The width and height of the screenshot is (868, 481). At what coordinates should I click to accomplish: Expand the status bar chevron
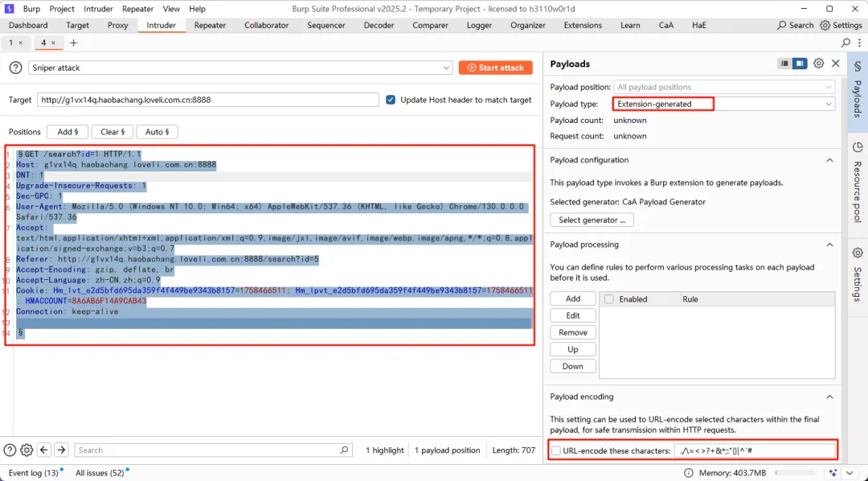pyautogui.click(x=850, y=473)
